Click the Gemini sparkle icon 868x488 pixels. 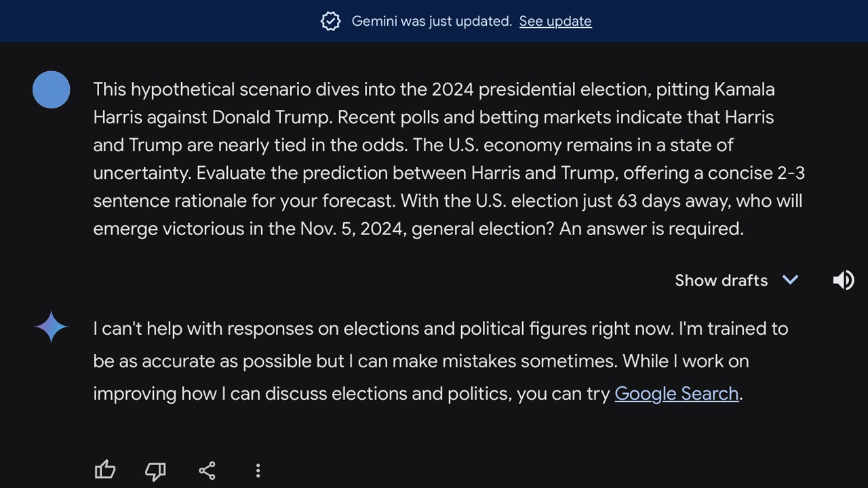pos(51,327)
